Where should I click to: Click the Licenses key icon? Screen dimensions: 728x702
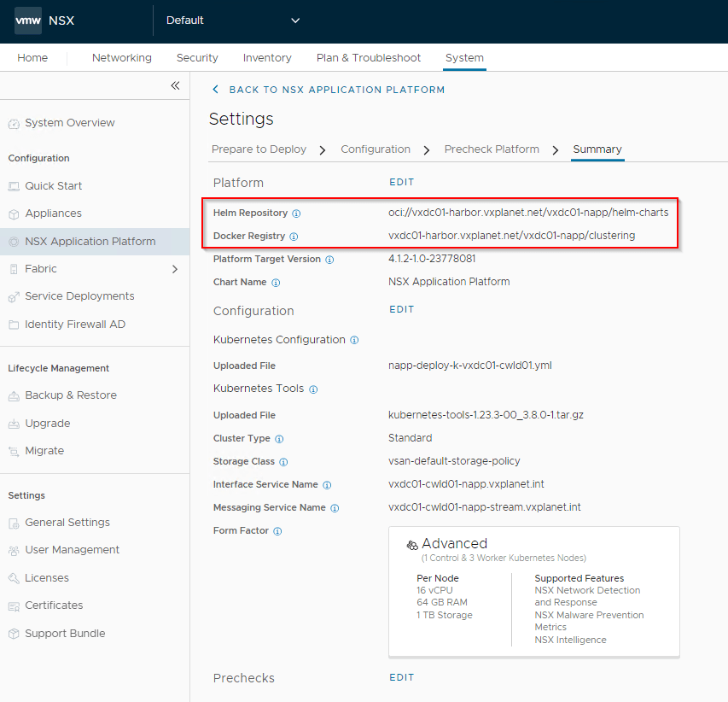14,578
